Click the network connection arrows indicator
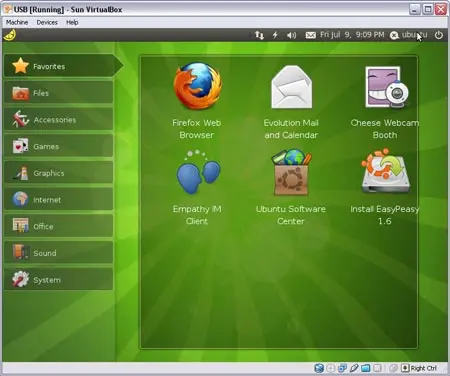This screenshot has width=450, height=376. coord(259,35)
